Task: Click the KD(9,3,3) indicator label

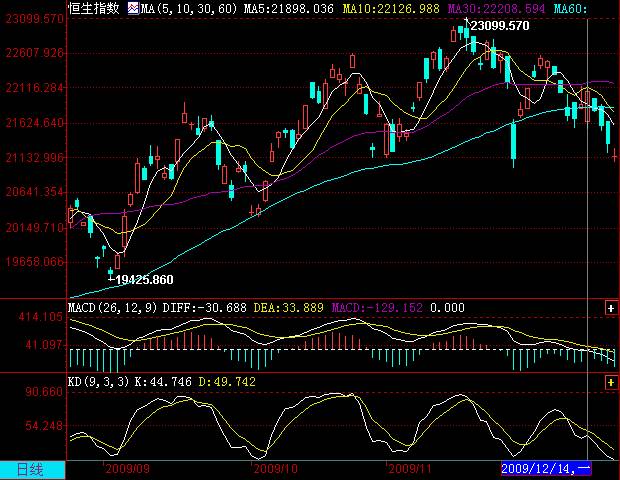Action: pos(98,382)
